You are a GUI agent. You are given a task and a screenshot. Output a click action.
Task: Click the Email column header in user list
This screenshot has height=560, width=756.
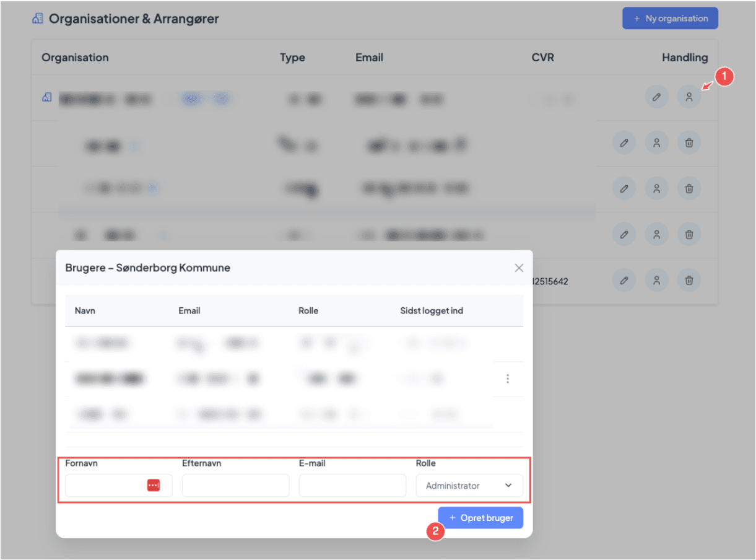pyautogui.click(x=189, y=310)
